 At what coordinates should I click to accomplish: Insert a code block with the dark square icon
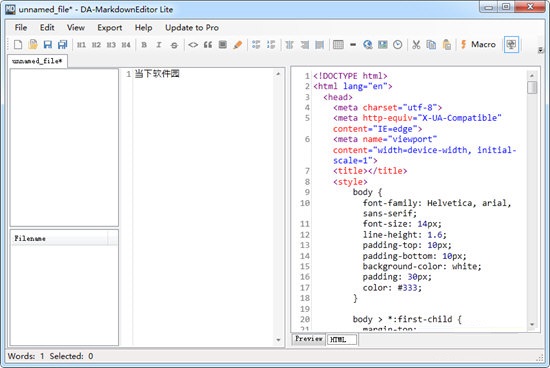click(222, 45)
